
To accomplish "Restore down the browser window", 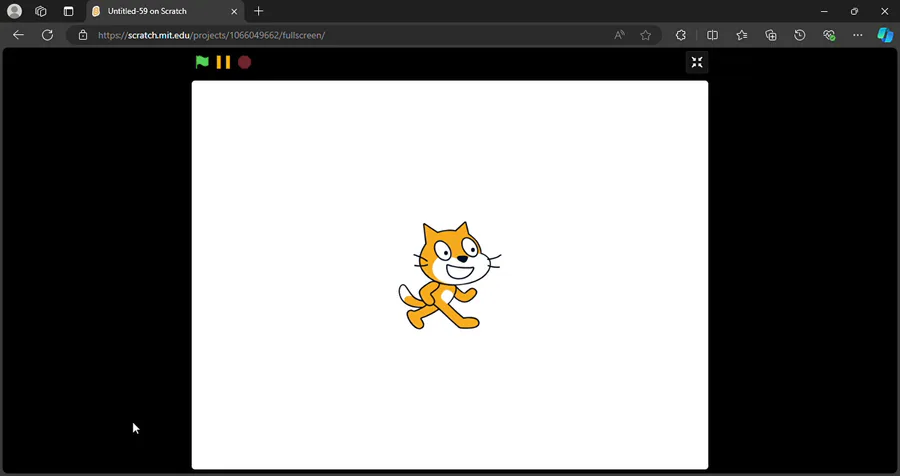I will coord(854,11).
